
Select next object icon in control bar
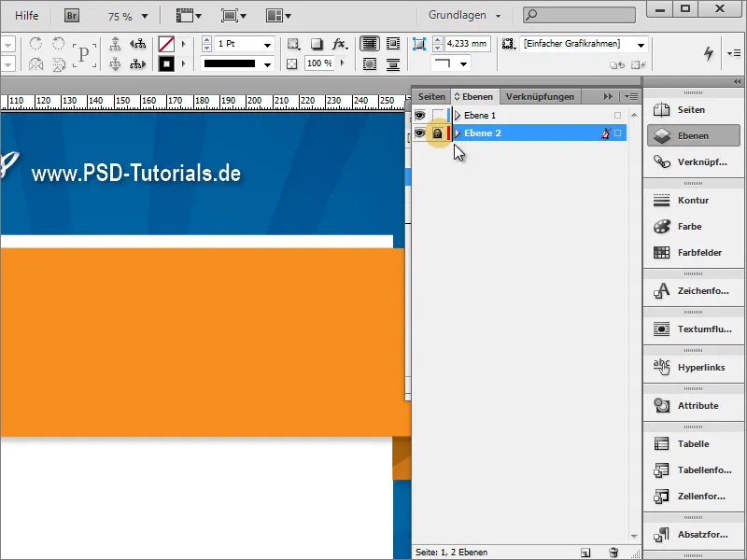[x=137, y=63]
